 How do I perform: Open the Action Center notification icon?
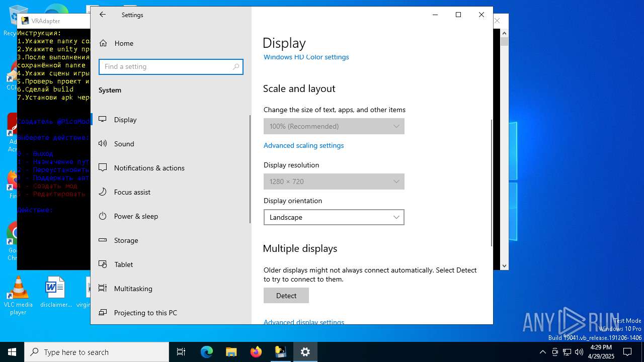(627, 352)
